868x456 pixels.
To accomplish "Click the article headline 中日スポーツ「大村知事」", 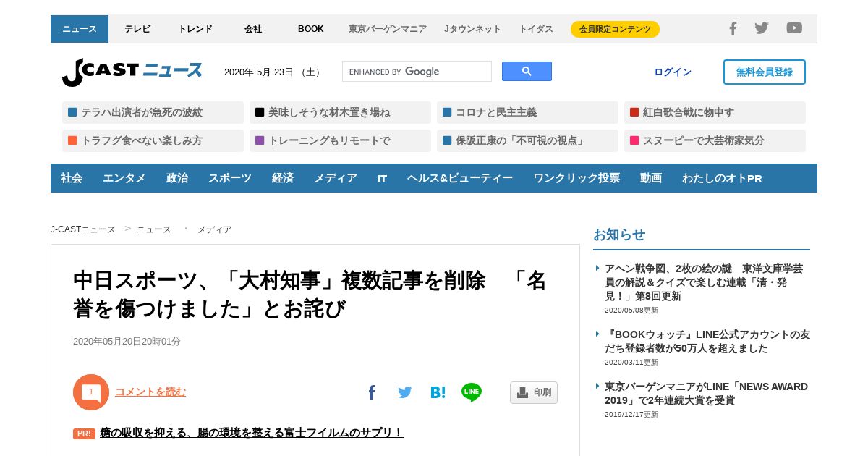I will point(310,295).
